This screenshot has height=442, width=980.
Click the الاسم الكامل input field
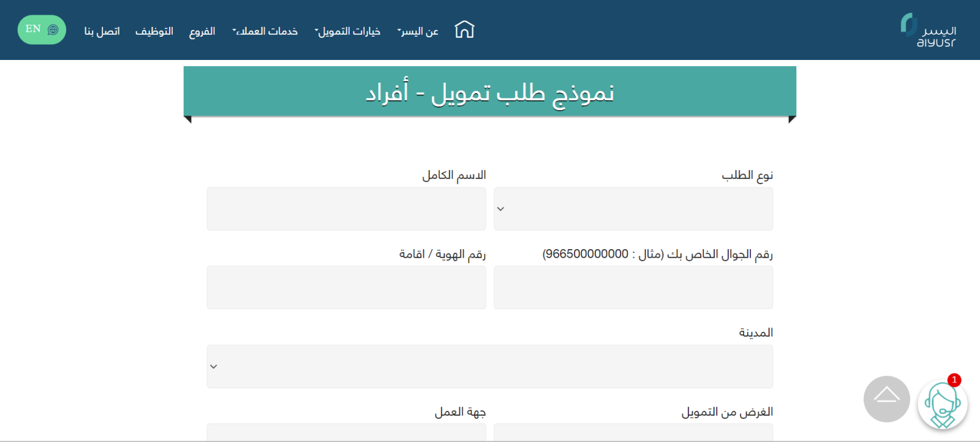tap(346, 209)
